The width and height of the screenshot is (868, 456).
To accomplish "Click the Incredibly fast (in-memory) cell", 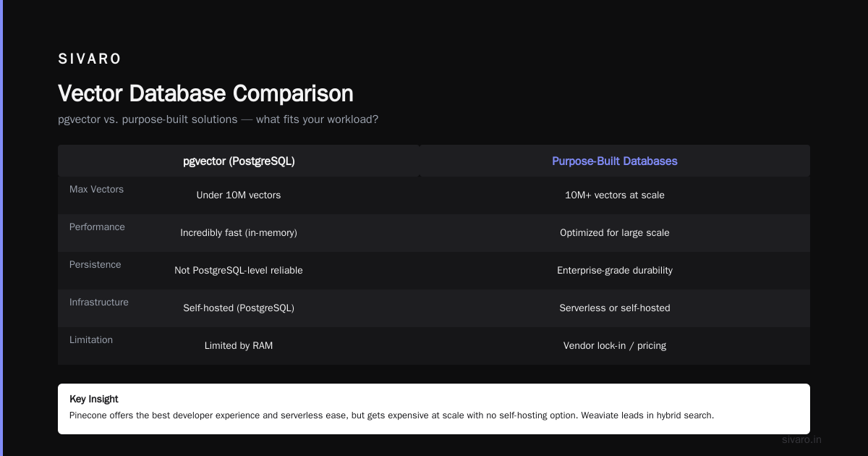I will 239,232.
